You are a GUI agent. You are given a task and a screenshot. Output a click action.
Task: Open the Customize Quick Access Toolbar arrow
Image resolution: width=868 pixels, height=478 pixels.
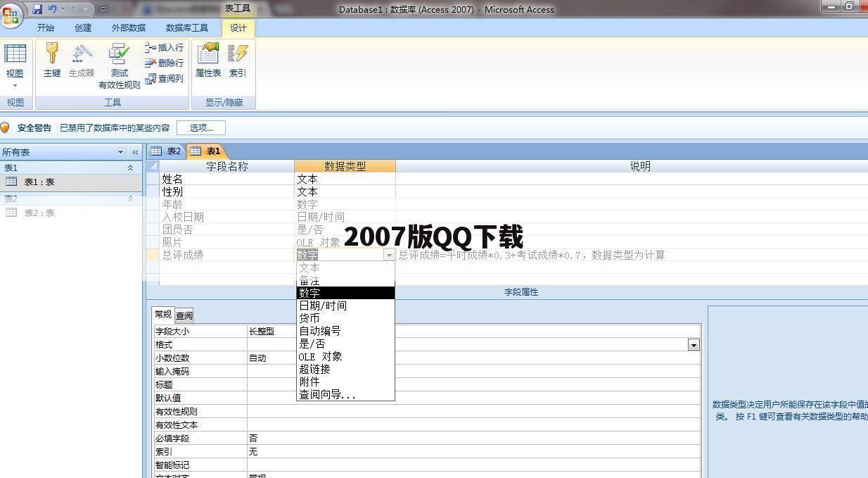(103, 9)
